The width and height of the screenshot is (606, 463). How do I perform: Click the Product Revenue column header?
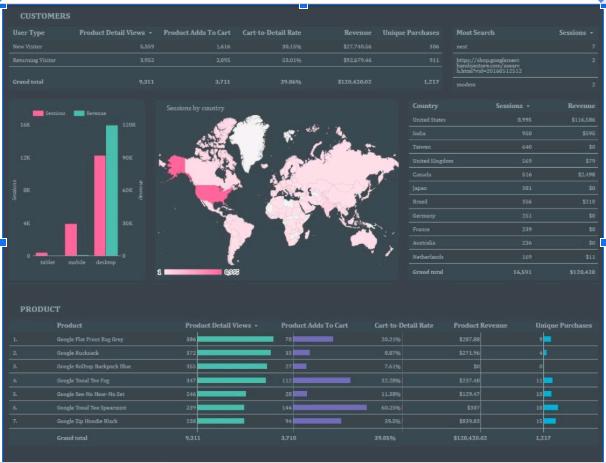(x=480, y=325)
